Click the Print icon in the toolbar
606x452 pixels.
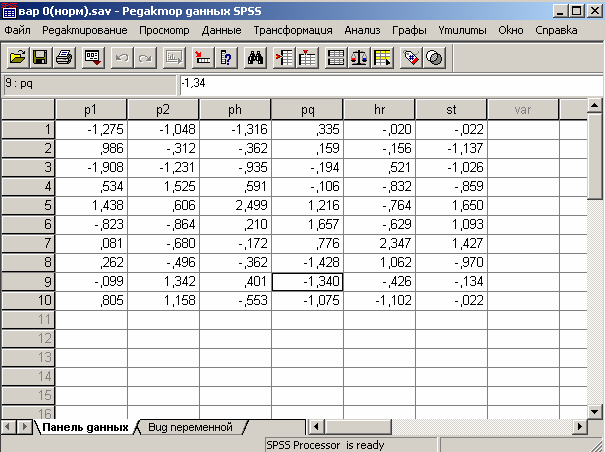pyautogui.click(x=64, y=58)
